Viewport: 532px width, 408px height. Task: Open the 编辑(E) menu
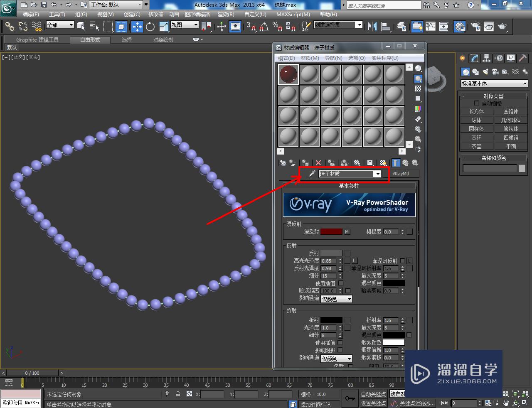click(x=31, y=15)
